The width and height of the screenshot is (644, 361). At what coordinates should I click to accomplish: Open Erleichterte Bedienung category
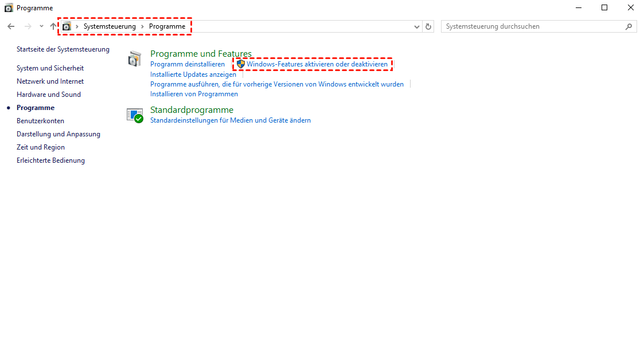pyautogui.click(x=50, y=160)
